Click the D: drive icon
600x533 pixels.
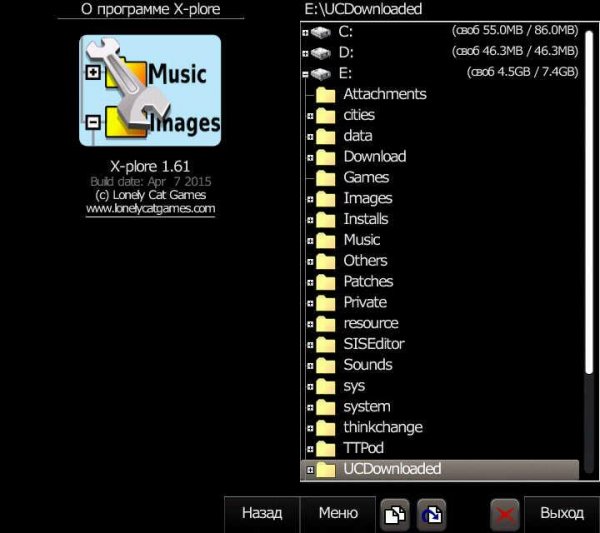[x=321, y=52]
